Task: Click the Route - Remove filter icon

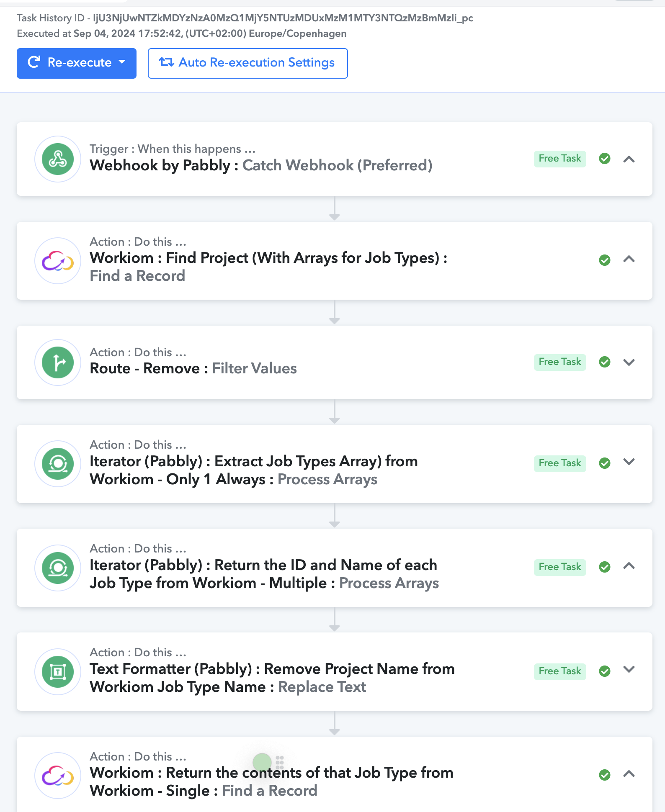Action: (58, 362)
